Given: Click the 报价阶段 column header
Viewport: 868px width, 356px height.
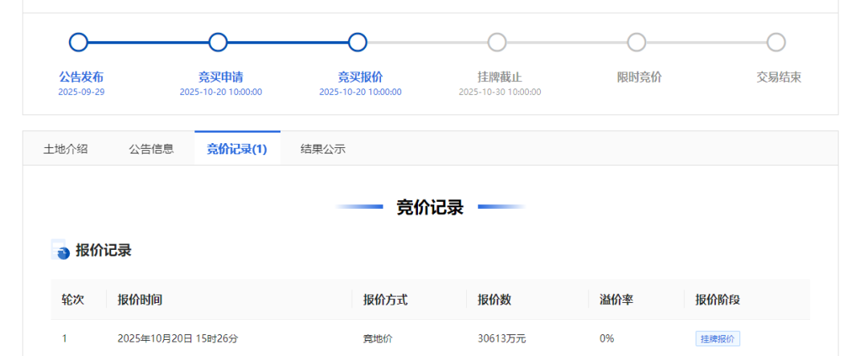Looking at the screenshot, I should tap(718, 300).
